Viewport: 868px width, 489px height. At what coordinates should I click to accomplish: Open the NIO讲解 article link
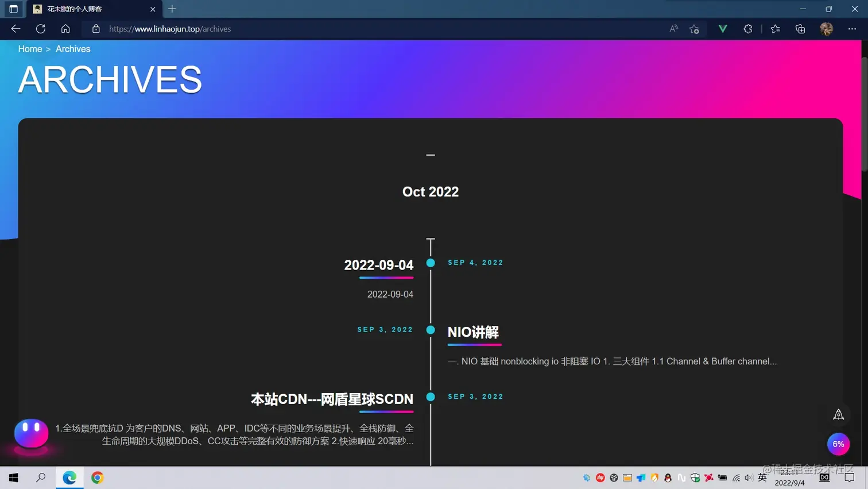point(473,332)
